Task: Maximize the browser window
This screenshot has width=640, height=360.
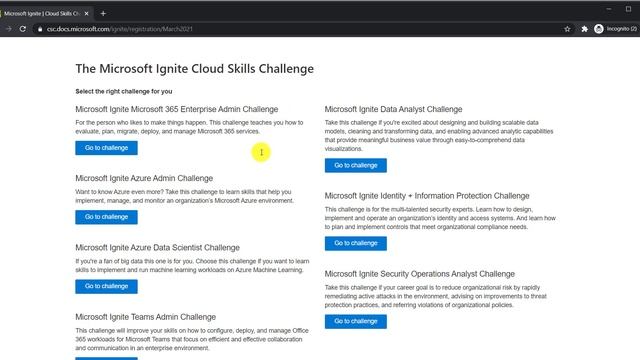Action: tap(629, 9)
